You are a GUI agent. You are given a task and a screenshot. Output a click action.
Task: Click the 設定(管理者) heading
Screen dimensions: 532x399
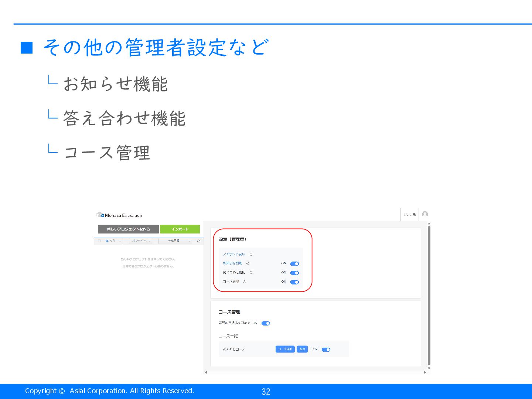coord(232,239)
